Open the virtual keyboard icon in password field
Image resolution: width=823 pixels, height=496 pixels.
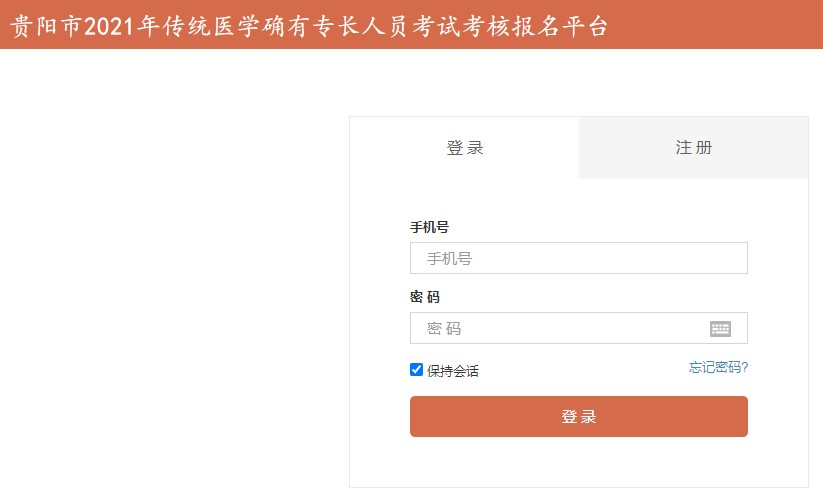coord(720,329)
